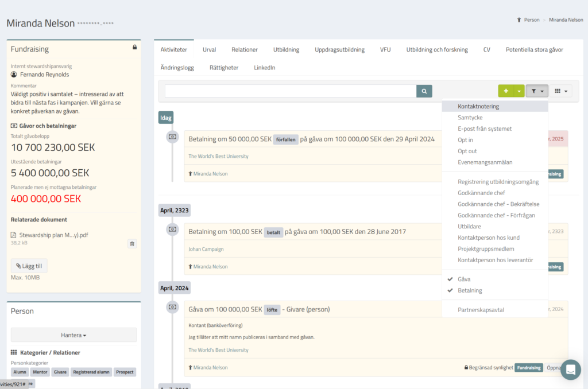
Task: Click the PDF file icon beside Stewardship plan
Action: click(x=14, y=235)
